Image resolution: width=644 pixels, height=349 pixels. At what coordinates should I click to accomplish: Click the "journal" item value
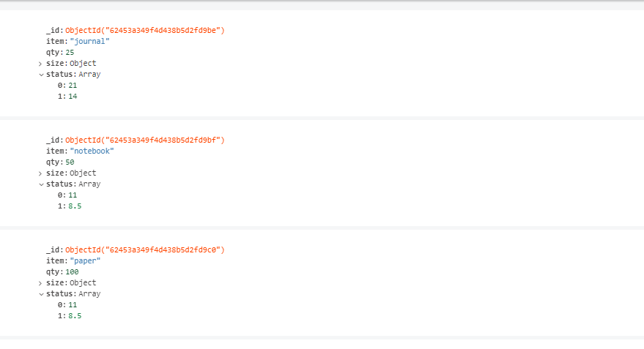tap(89, 42)
